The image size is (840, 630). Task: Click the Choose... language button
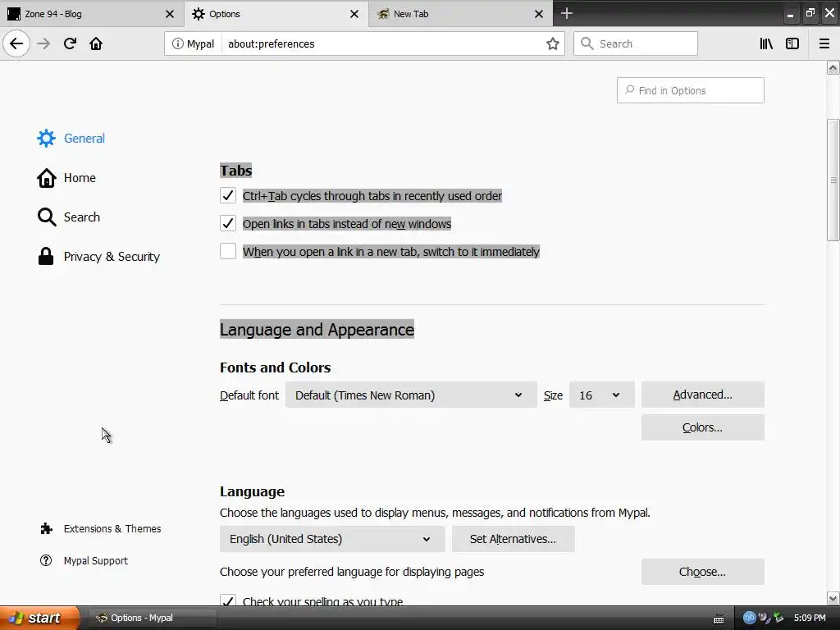tap(702, 572)
